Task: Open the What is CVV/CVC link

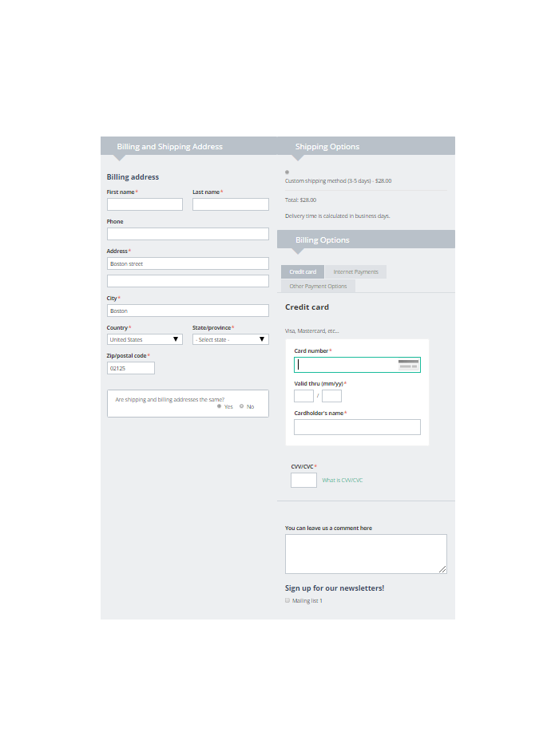Action: click(343, 481)
